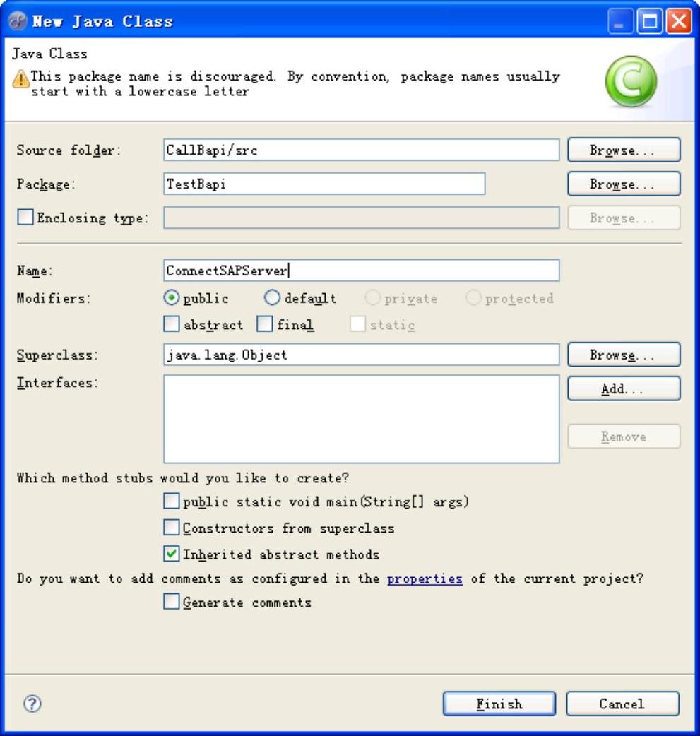Browse for the Enclosing type
700x736 pixels.
pyautogui.click(x=624, y=218)
